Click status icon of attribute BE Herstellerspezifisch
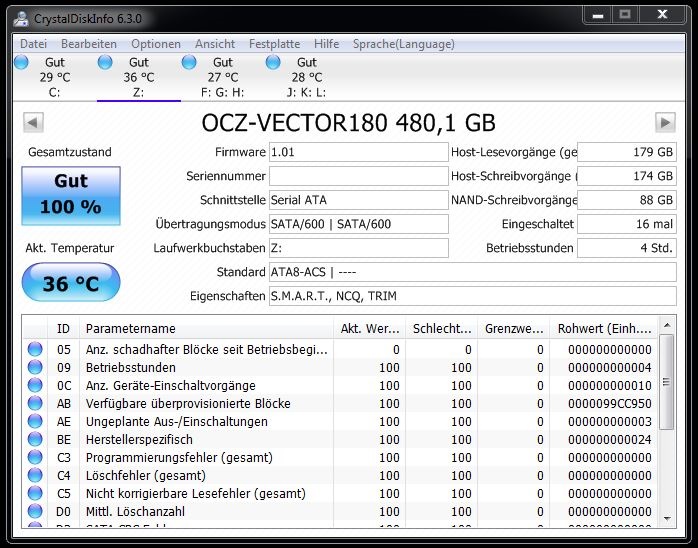Image resolution: width=698 pixels, height=548 pixels. point(35,439)
